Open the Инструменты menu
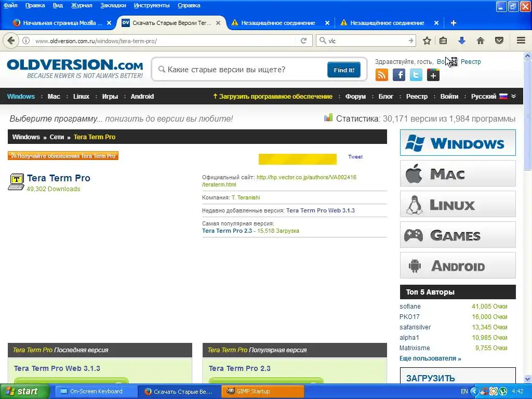Viewport: 532px width, 399px height. click(152, 5)
